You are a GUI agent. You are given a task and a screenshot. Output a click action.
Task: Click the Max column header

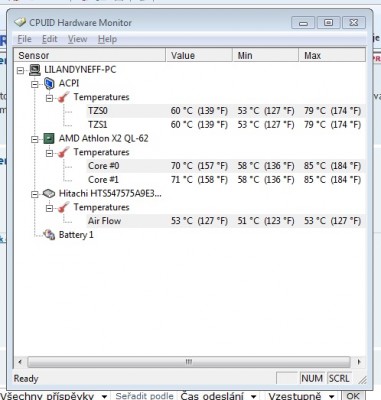332,55
